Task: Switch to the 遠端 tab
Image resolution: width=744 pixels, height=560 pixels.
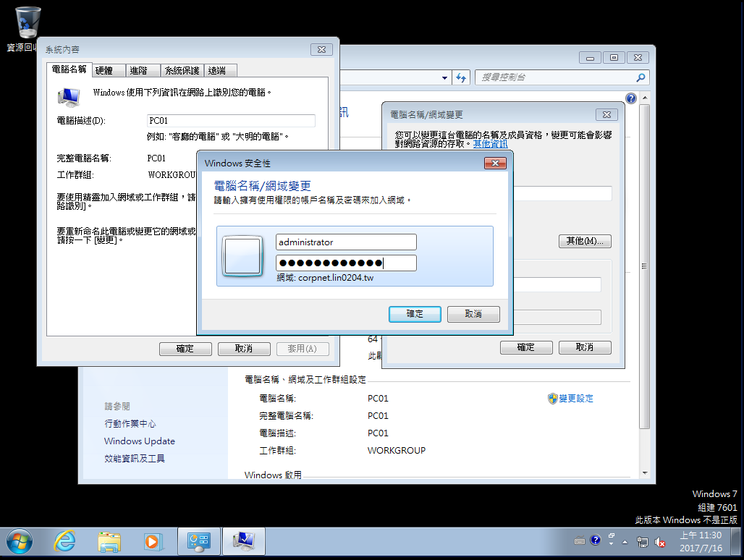Action: point(220,71)
